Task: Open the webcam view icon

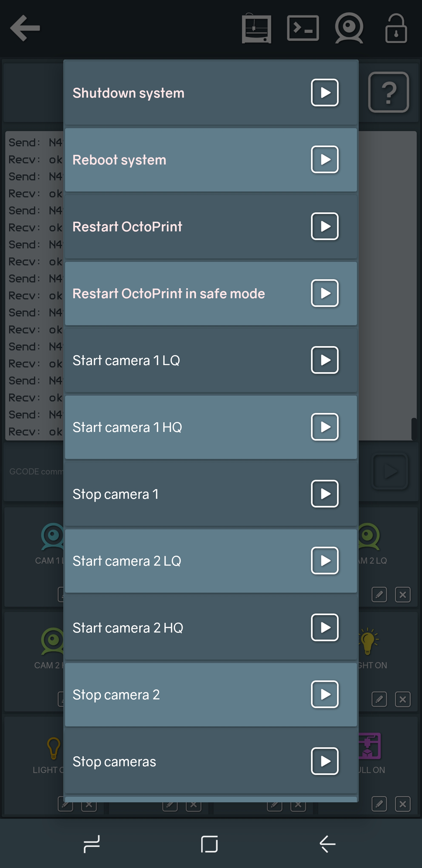Action: tap(349, 28)
